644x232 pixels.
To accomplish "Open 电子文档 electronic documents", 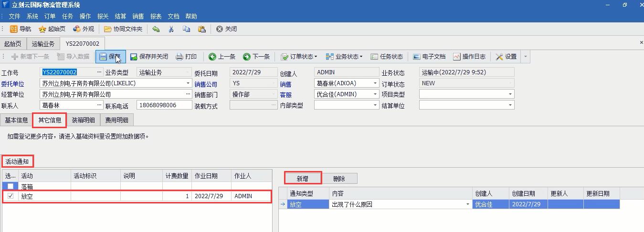I will [x=429, y=57].
